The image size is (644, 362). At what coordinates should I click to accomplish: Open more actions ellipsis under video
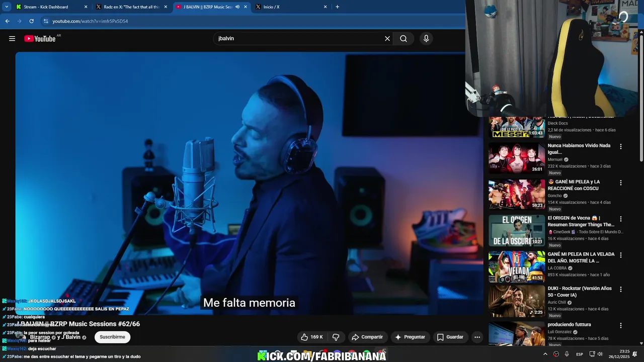(477, 337)
